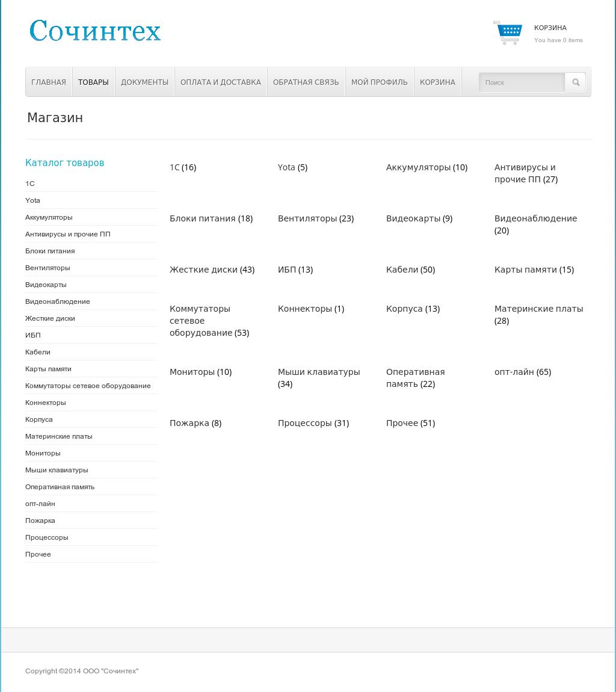Open опт-лайн (65) category
This screenshot has height=692, width=616.
tap(522, 372)
